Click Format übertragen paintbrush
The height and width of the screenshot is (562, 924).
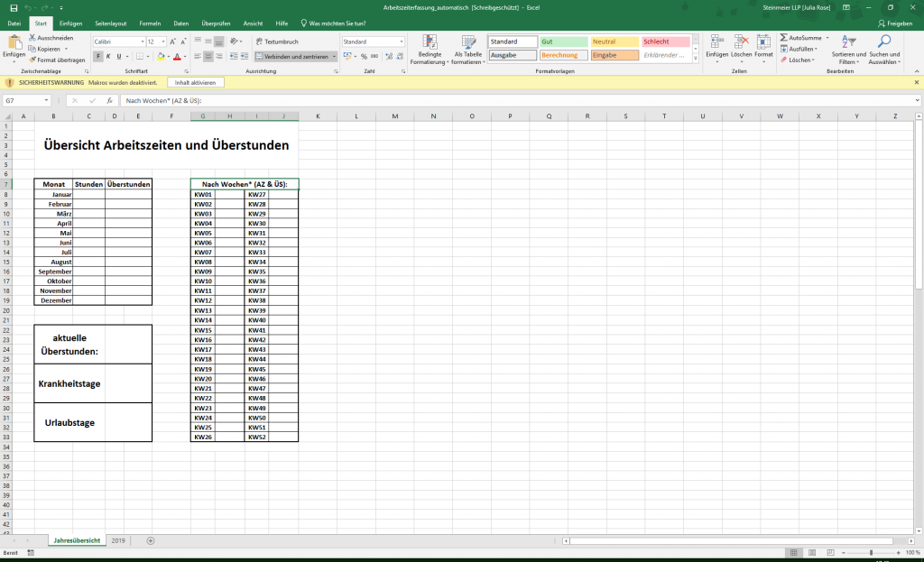coord(32,60)
